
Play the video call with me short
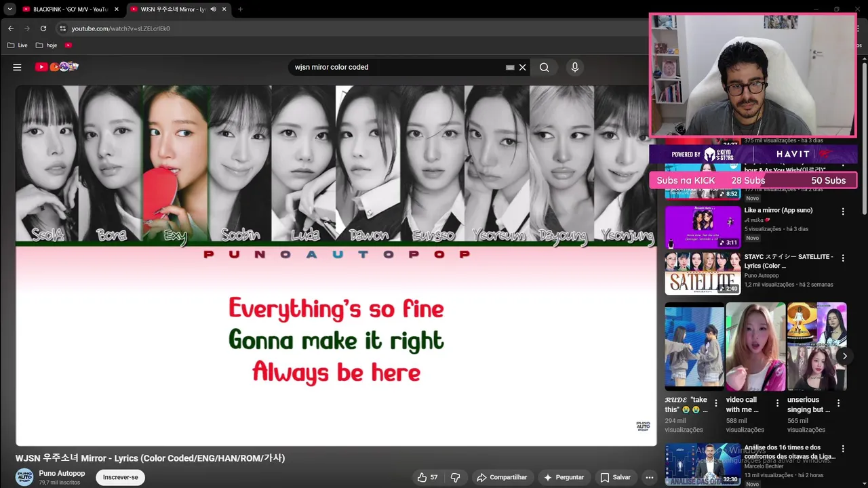pyautogui.click(x=755, y=347)
